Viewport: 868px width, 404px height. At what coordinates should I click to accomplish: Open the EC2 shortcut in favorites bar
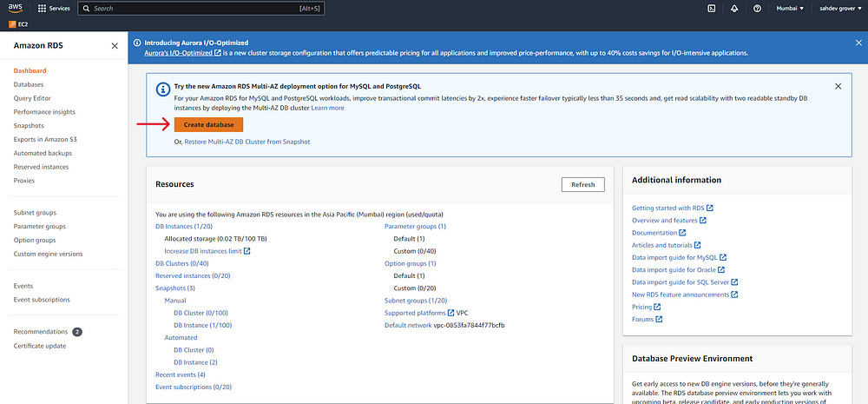click(18, 24)
